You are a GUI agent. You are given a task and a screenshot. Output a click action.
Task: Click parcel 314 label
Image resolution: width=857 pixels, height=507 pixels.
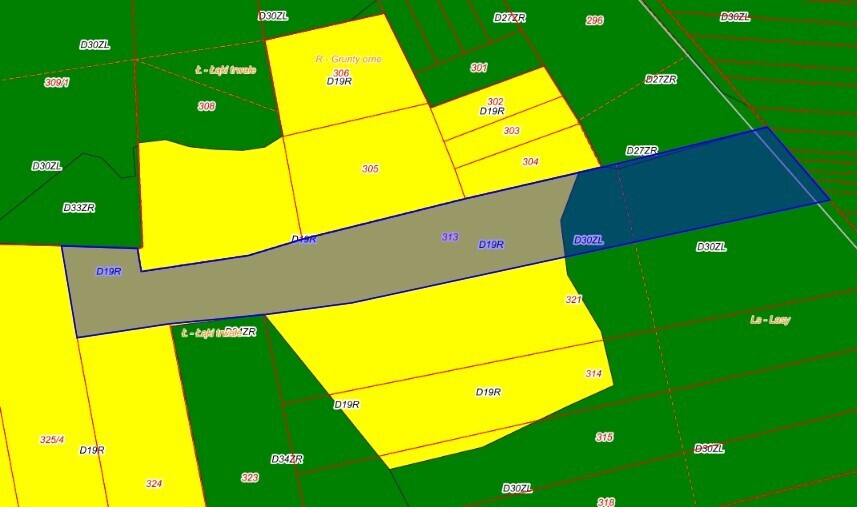click(593, 373)
